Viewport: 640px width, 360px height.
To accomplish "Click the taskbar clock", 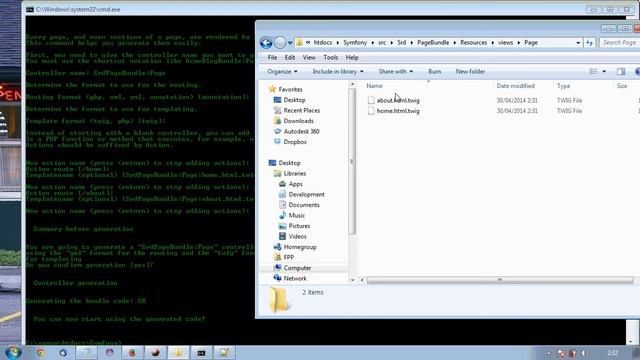I will (612, 353).
